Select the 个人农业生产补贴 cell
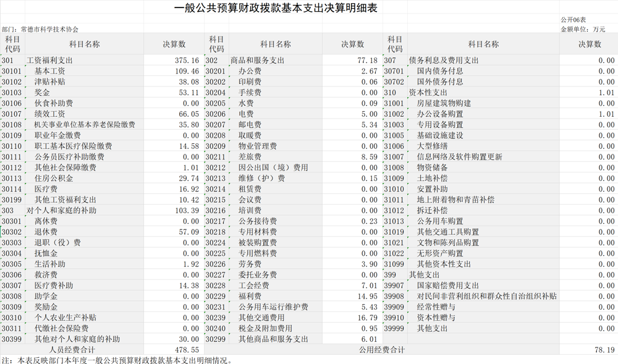Viewport: 618px width, 364px height. click(66, 318)
